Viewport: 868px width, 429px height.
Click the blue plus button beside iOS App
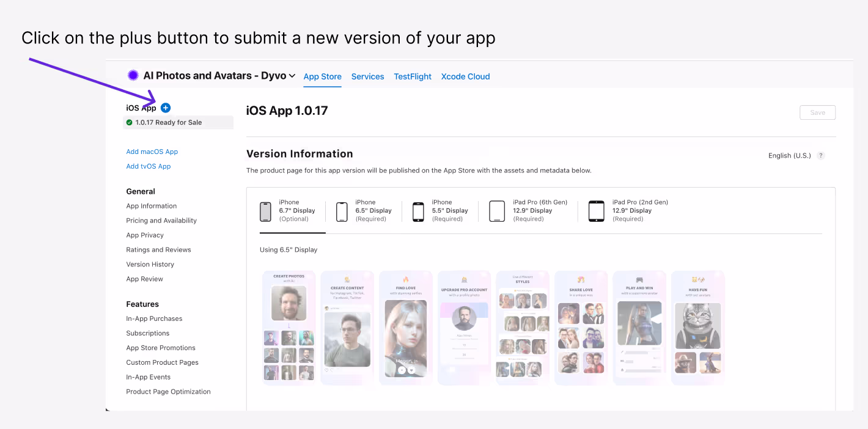166,108
